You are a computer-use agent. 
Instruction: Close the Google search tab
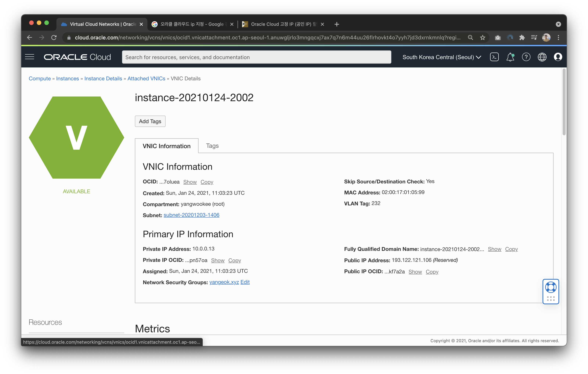tap(232, 24)
